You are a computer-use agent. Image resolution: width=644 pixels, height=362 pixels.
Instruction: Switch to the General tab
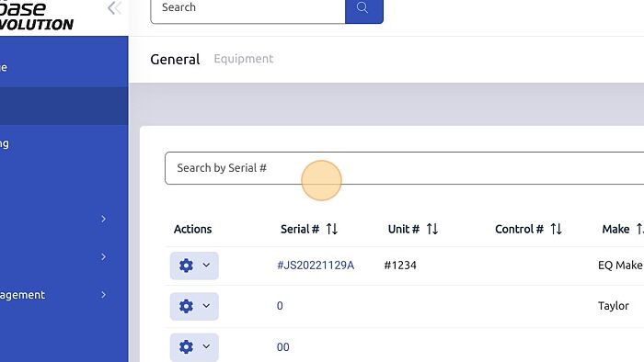[175, 60]
